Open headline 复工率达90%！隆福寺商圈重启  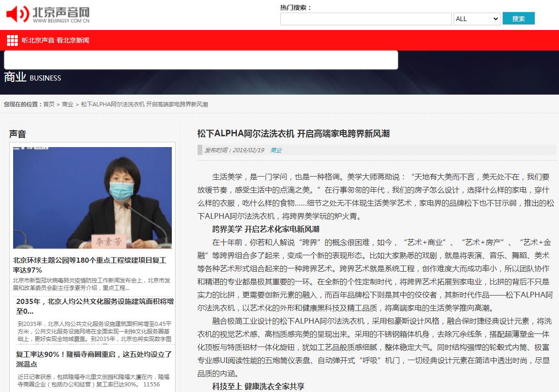(94, 359)
